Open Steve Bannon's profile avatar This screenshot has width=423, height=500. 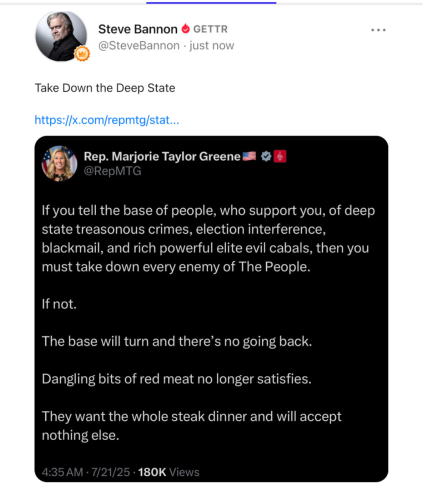tap(61, 36)
